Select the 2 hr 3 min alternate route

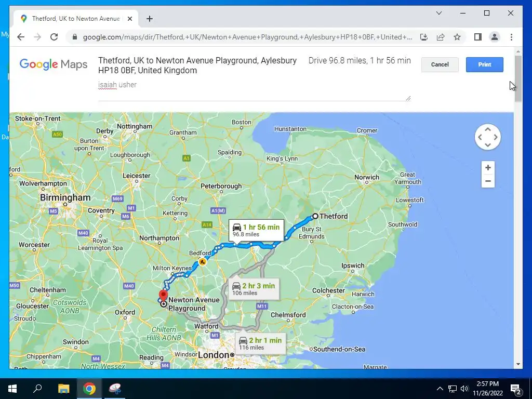point(254,289)
